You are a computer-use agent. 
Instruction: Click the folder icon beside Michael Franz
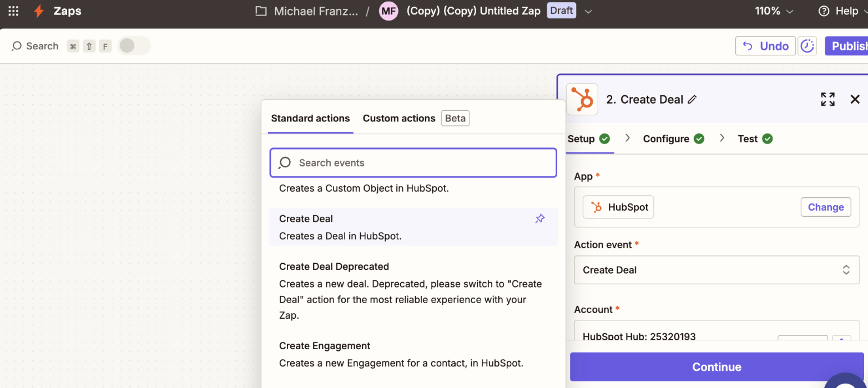pyautogui.click(x=261, y=11)
